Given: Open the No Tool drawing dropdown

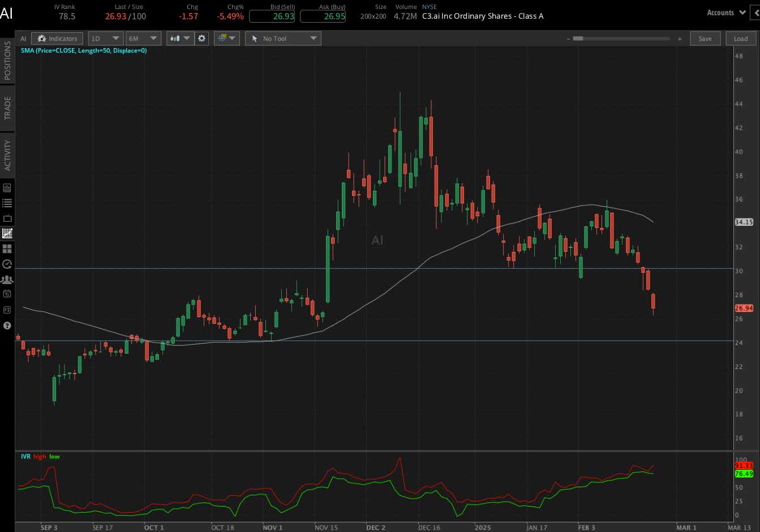Looking at the screenshot, I should (283, 38).
